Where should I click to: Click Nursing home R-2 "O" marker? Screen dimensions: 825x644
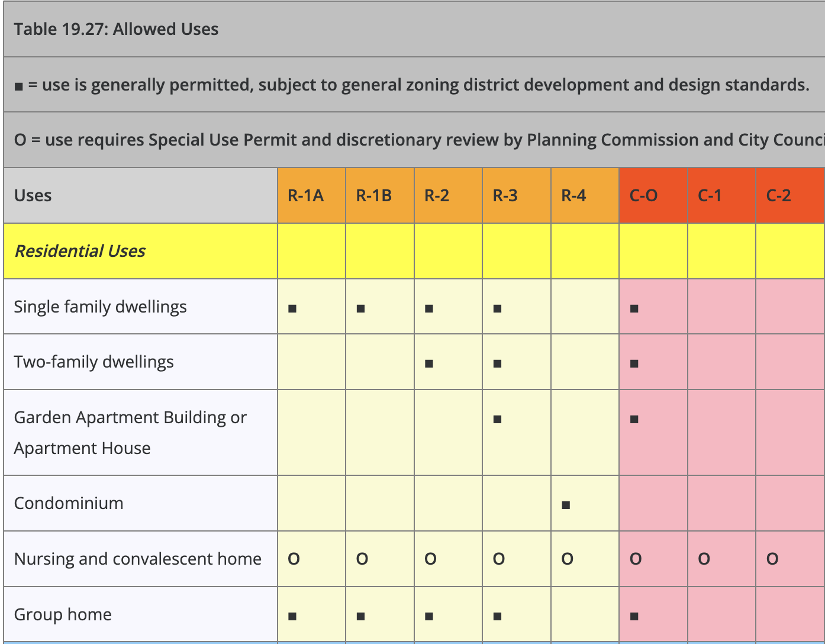[430, 559]
